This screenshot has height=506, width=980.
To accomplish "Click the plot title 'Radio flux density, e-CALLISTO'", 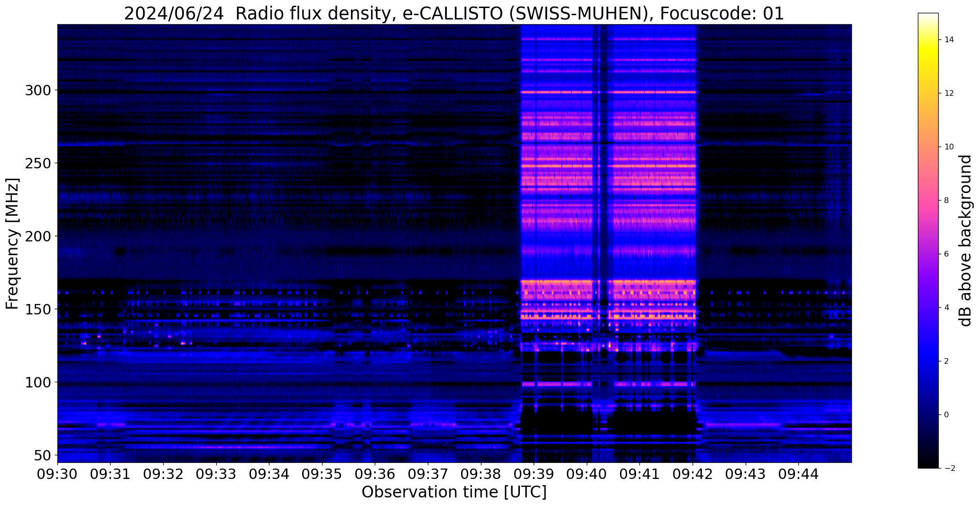I will 370,14.
